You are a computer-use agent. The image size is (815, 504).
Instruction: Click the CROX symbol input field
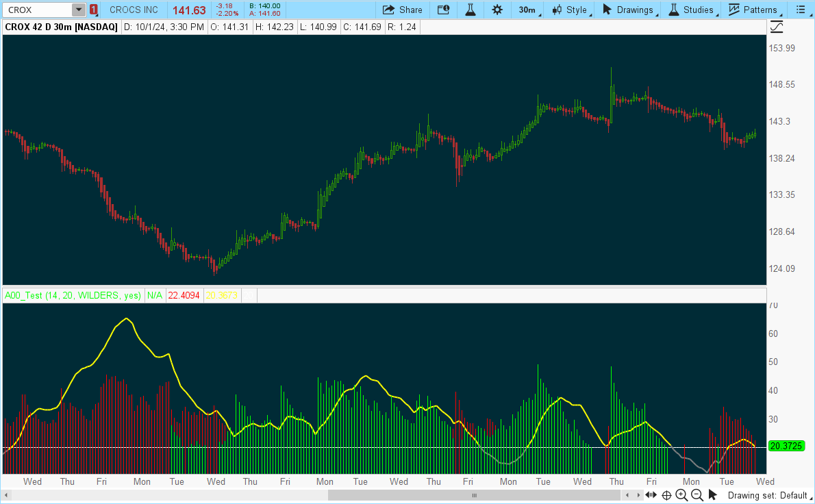37,10
